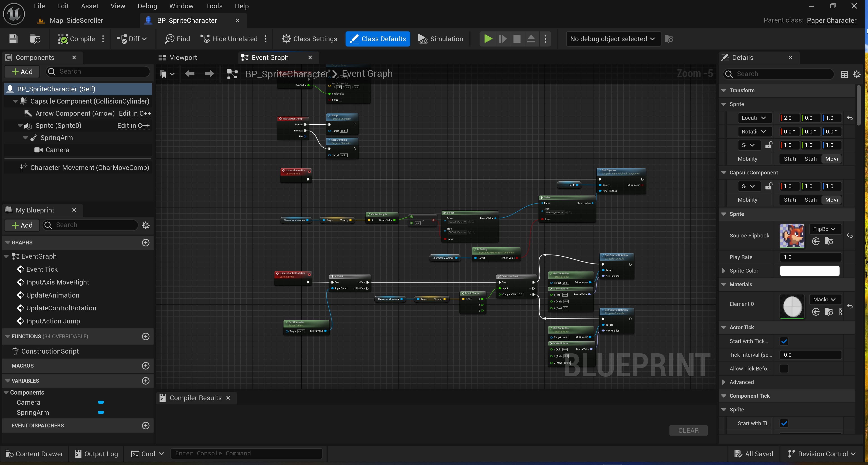The image size is (868, 465).
Task: Switch to the Map_SideScroller tab
Action: (76, 20)
